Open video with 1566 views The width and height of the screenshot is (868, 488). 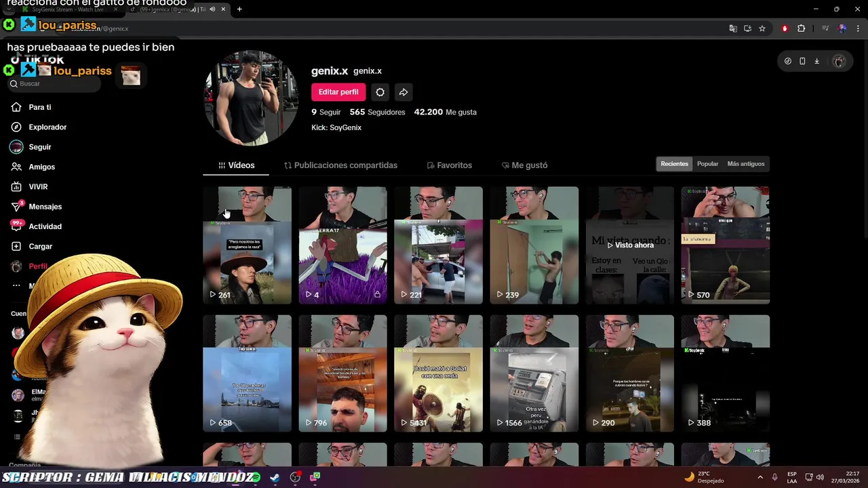click(x=534, y=373)
